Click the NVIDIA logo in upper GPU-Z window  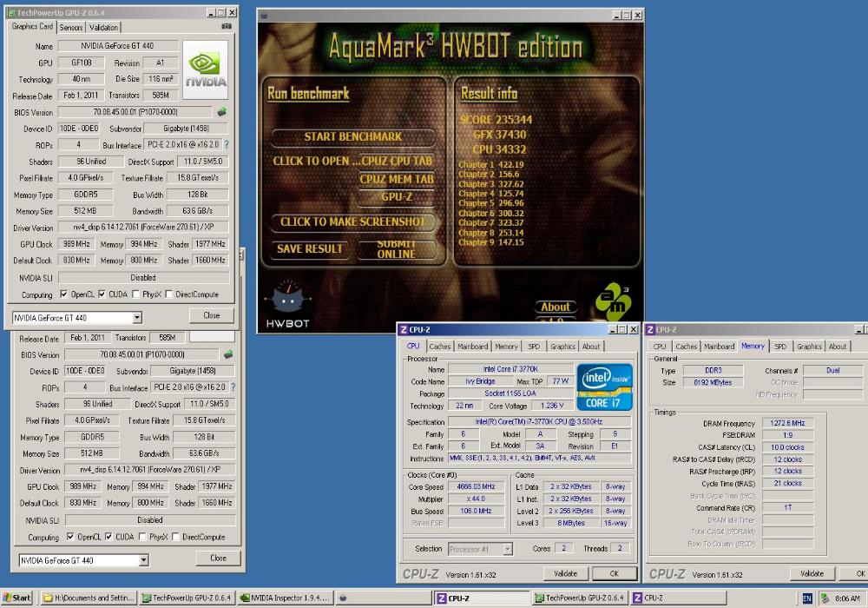point(206,69)
